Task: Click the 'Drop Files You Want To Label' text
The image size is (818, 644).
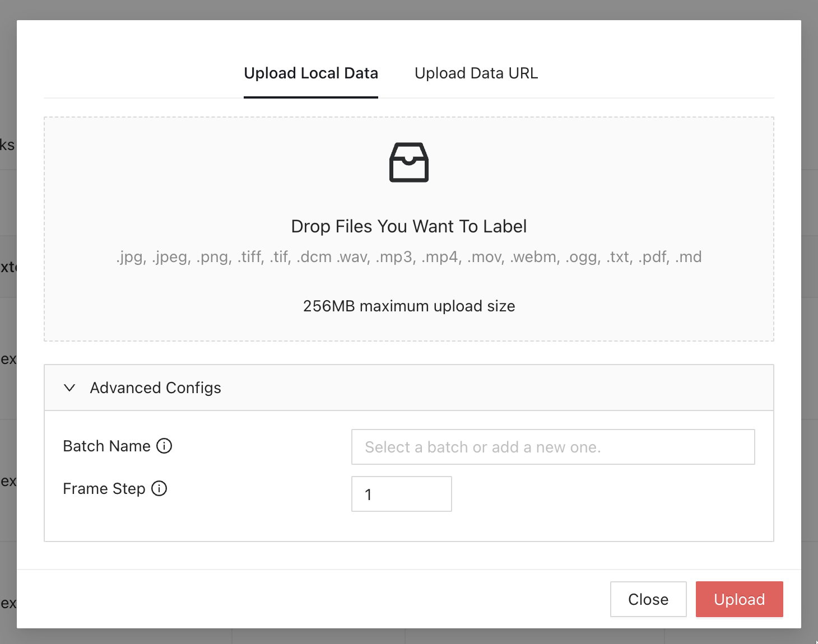Action: coord(409,226)
